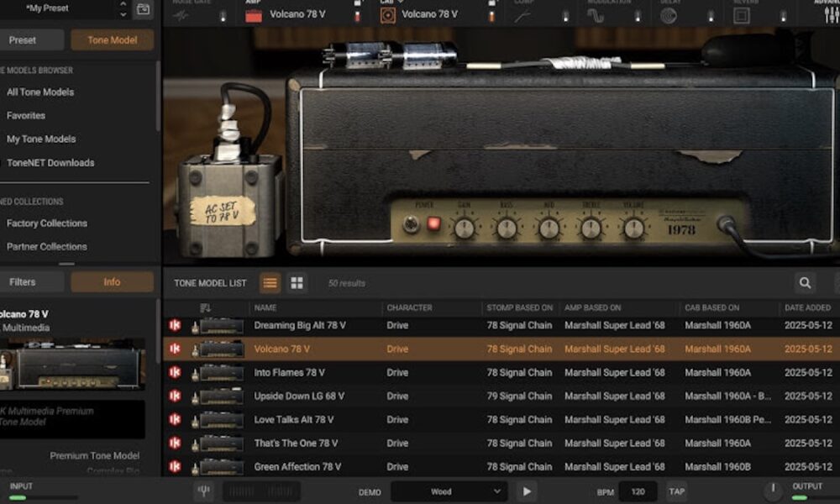Click the sort order icon in list header

[205, 307]
